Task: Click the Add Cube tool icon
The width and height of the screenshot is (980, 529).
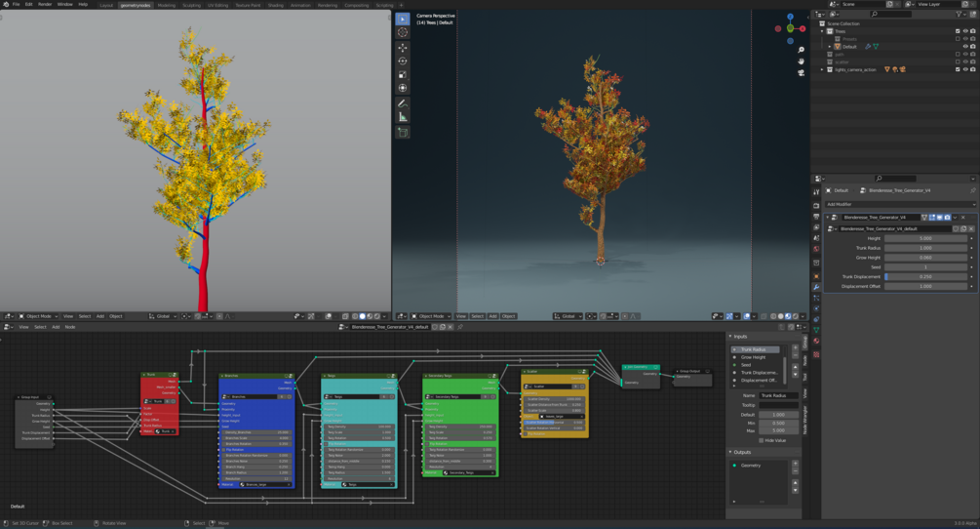Action: pos(403,132)
